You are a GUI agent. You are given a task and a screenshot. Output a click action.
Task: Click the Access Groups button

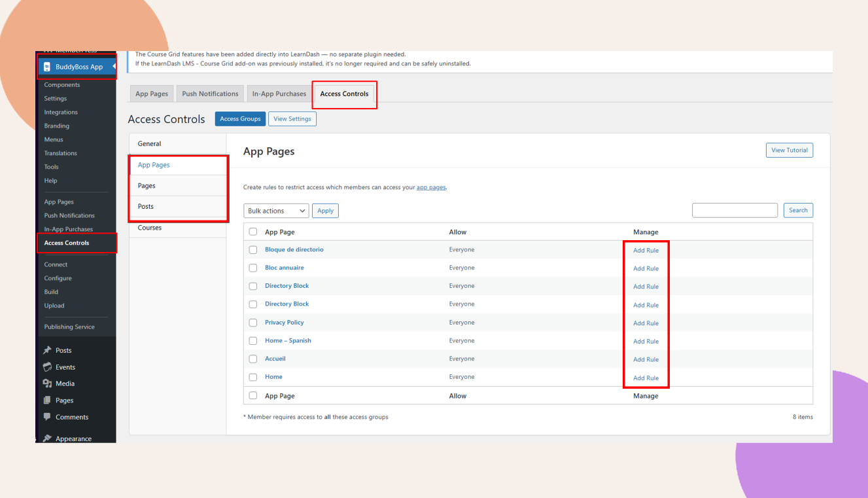point(240,119)
